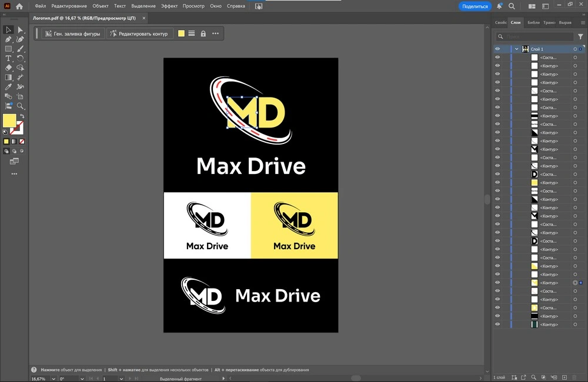Open the zoom level dropdown 16,67%
The height and width of the screenshot is (382, 588).
tap(54, 379)
